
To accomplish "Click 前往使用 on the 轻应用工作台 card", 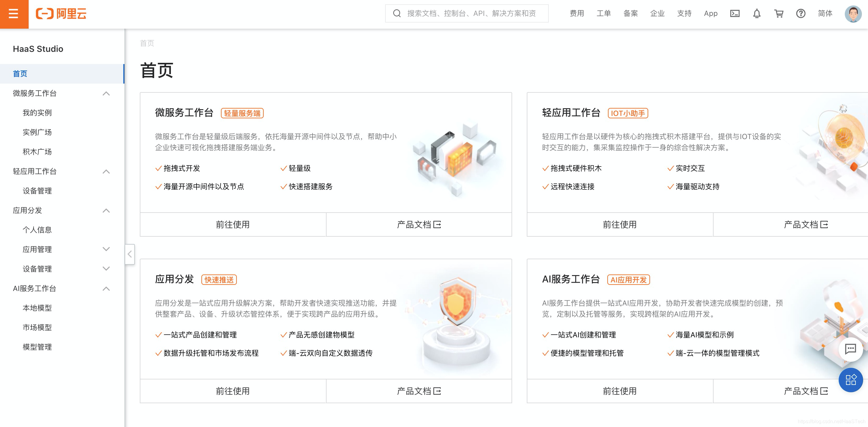I will tap(620, 224).
